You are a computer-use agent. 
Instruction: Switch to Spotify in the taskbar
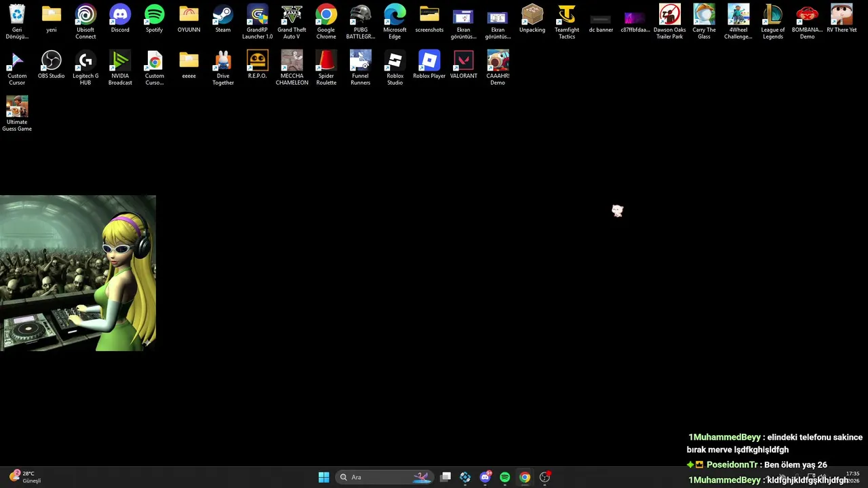tap(505, 477)
